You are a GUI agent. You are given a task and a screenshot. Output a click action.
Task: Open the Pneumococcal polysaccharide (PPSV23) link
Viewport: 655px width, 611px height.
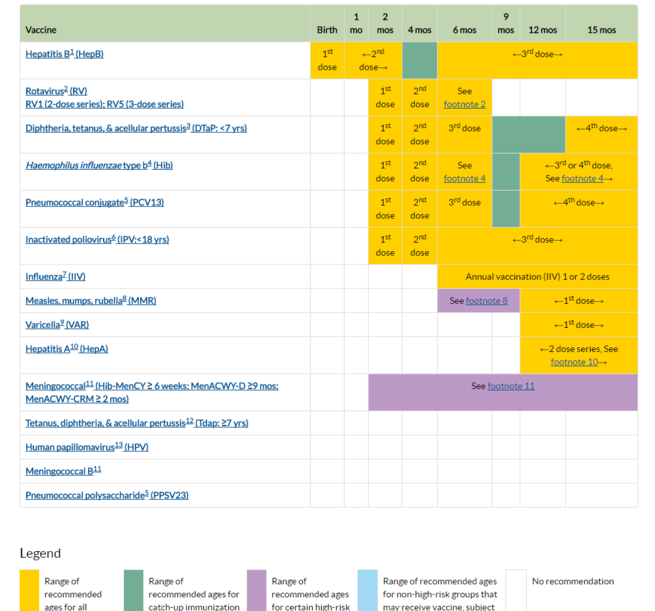click(107, 495)
